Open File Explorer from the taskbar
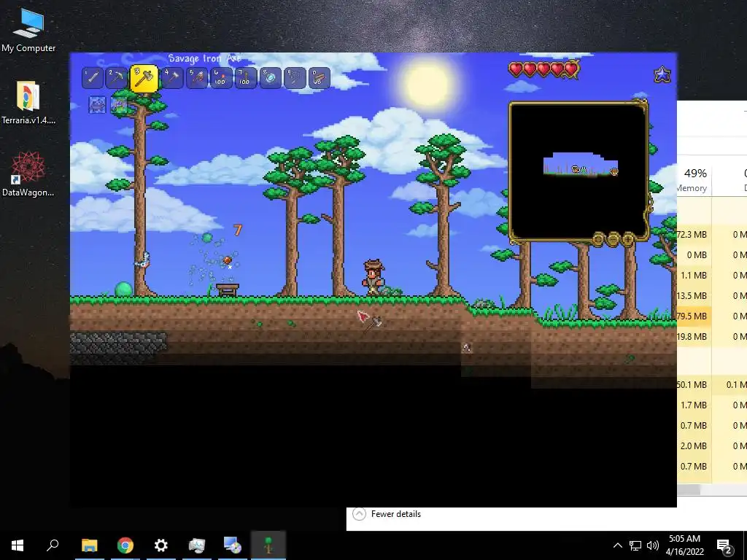Viewport: 747px width, 560px height. coord(89,545)
